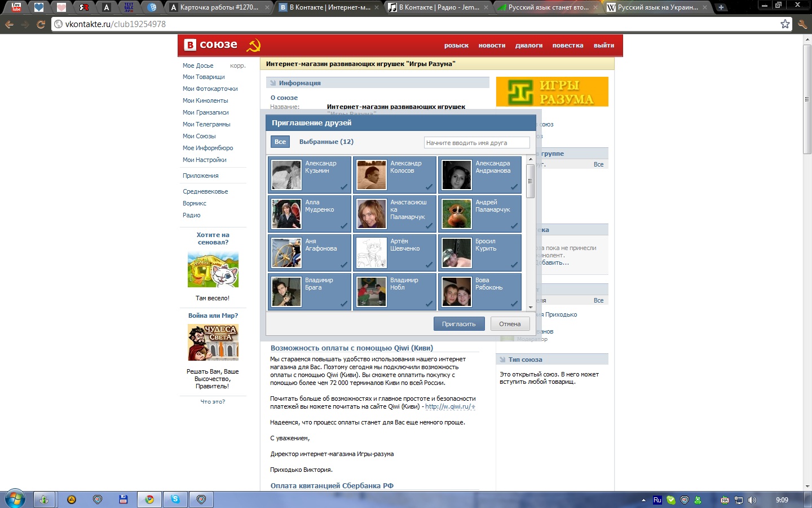Screen dimensions: 812x508
Task: Uncheck Бросил Курить in friend list
Action: tap(480, 253)
